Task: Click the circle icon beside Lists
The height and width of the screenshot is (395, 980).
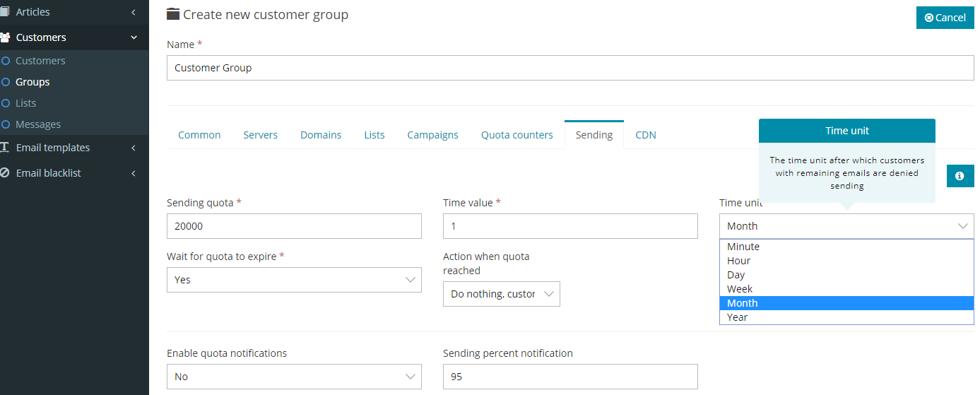Action: (6, 103)
